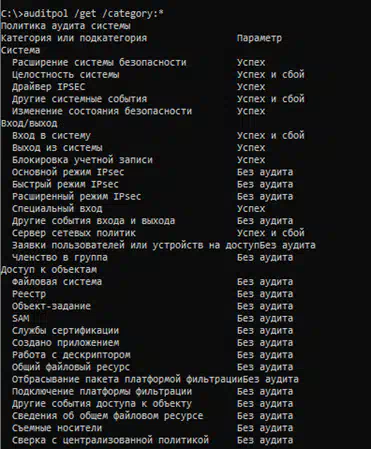Click the 'Членство в группа' entry

[x=60, y=257]
